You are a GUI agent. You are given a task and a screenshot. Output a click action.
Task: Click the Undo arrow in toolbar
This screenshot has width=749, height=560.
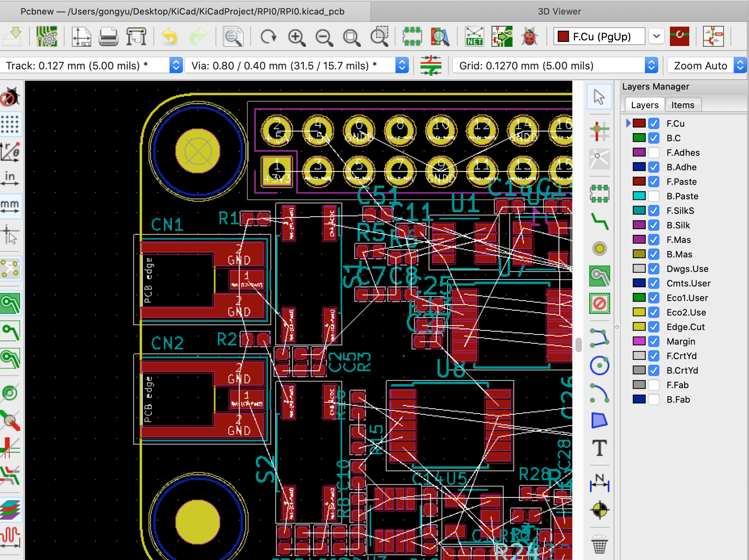[x=170, y=37]
